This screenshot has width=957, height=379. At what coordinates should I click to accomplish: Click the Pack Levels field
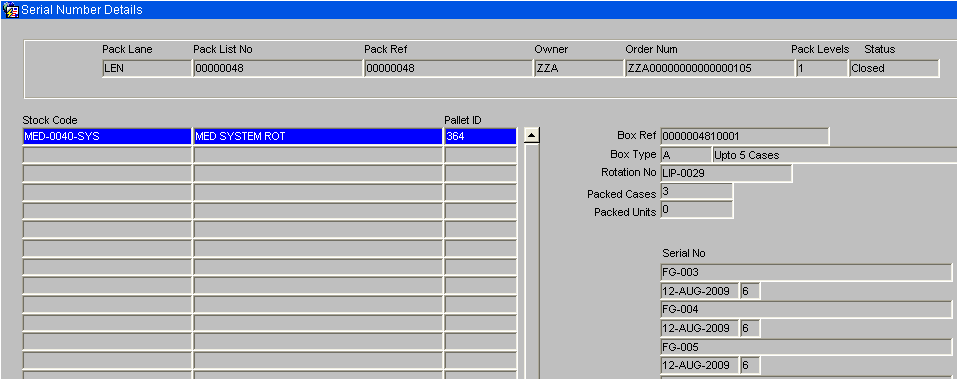(822, 68)
